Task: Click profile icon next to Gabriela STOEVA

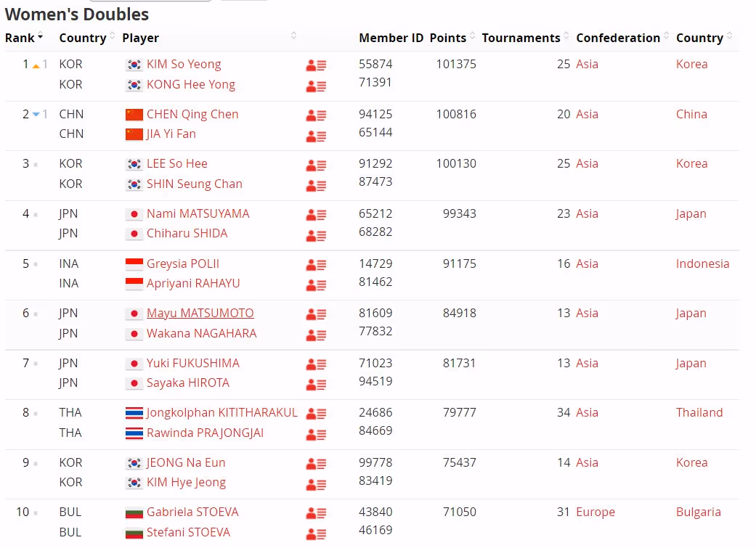Action: (x=316, y=513)
